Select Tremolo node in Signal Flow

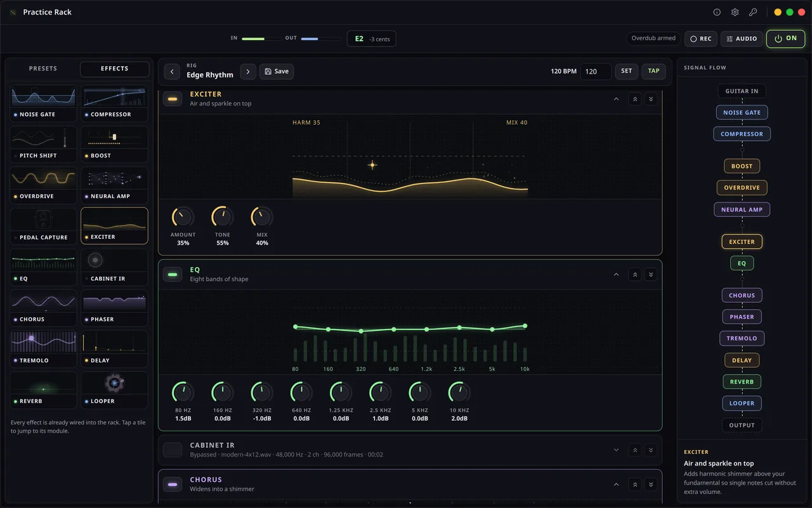tap(742, 338)
